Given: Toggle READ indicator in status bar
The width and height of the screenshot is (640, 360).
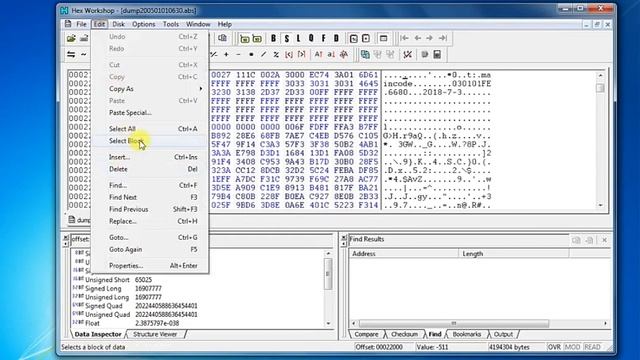Looking at the screenshot, I should click(x=593, y=347).
